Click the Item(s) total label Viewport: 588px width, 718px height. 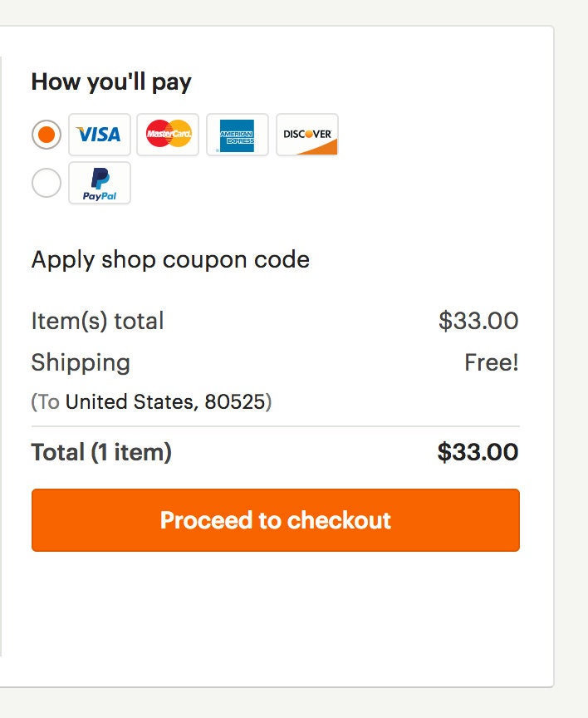97,321
